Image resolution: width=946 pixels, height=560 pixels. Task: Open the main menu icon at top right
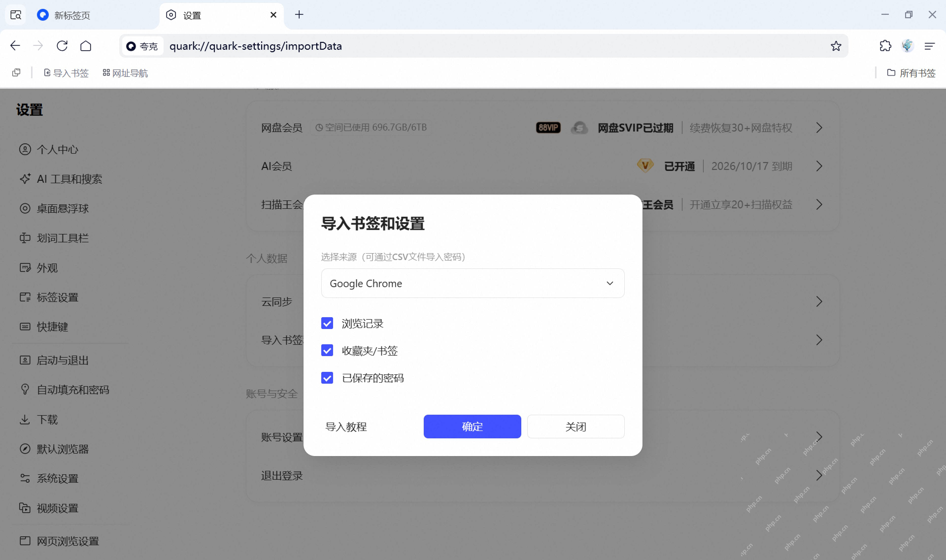[929, 46]
